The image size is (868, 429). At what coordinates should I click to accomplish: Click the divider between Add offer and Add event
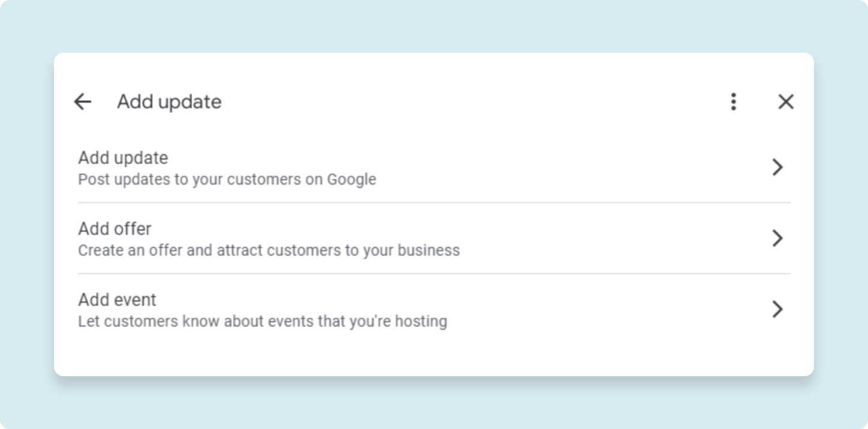click(x=434, y=274)
